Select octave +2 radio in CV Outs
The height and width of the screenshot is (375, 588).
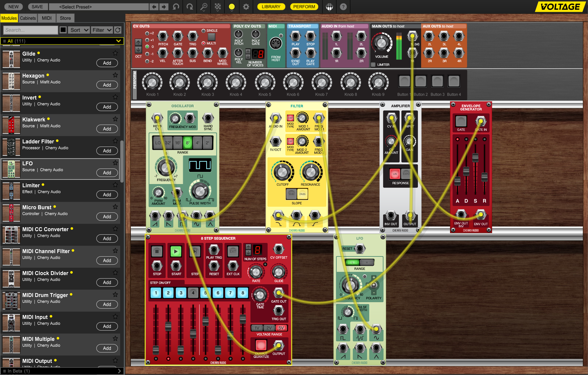[147, 33]
